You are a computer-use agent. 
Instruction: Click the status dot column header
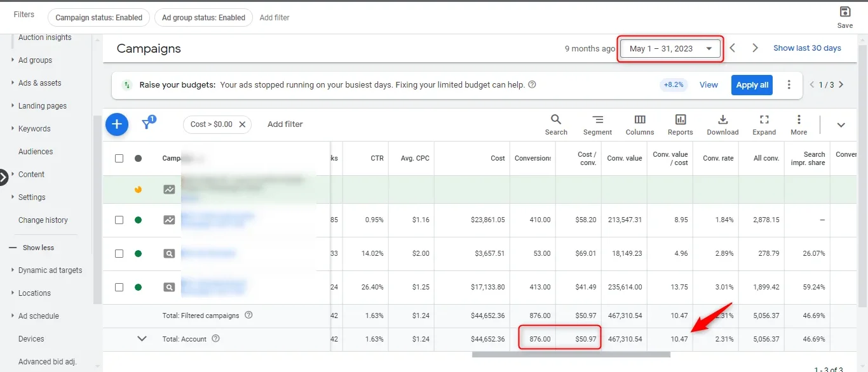coord(139,158)
